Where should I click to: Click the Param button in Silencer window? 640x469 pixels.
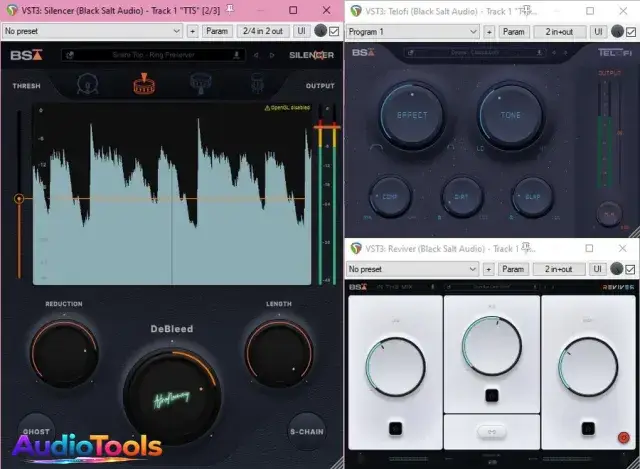(x=217, y=31)
